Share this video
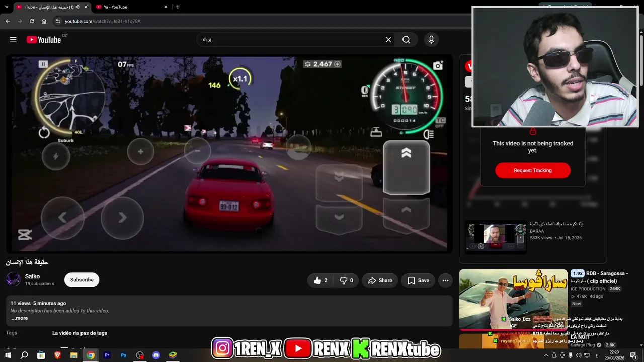Screen dimensions: 644x362 [380, 280]
